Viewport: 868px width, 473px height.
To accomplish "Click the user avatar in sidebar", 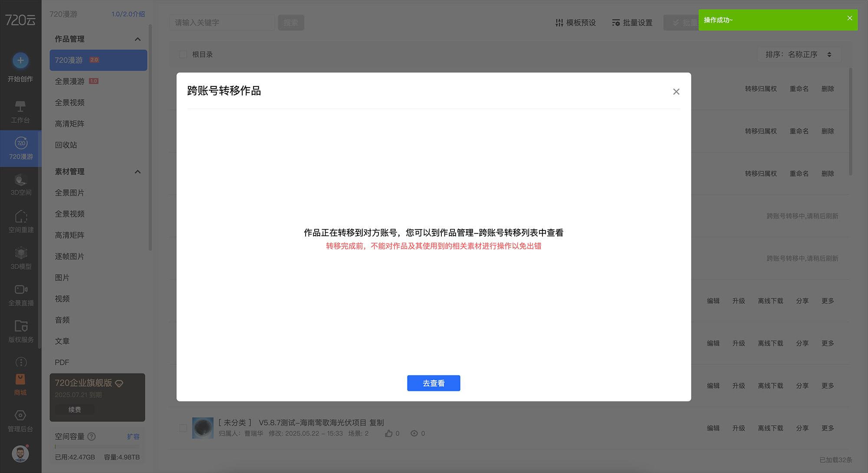I will coord(20,454).
